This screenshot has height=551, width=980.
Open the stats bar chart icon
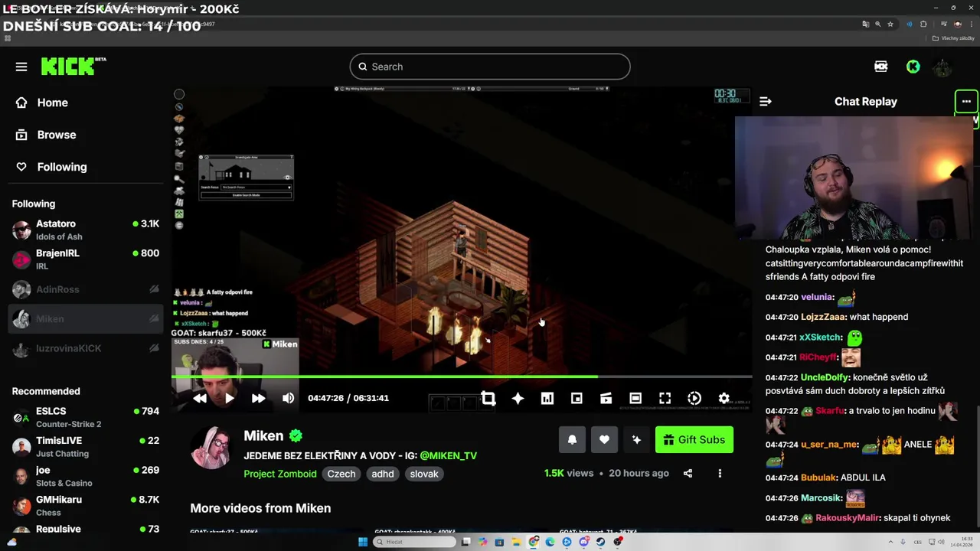point(547,398)
